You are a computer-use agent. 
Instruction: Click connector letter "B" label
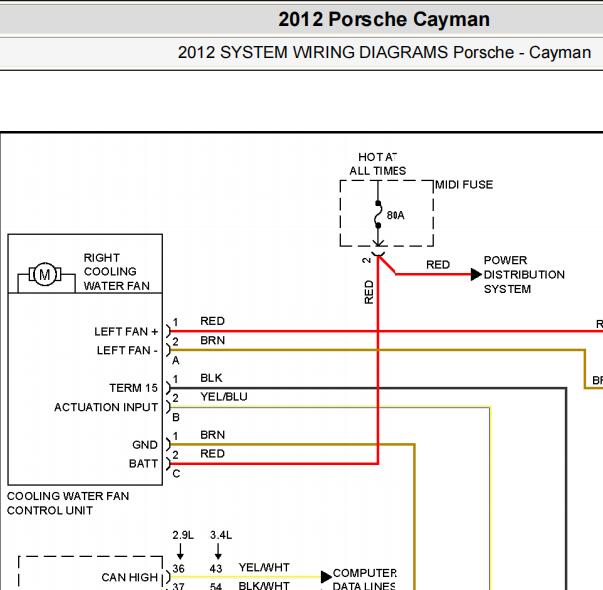click(176, 417)
